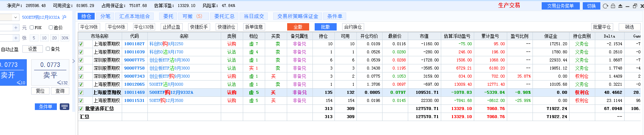Select quantity preset 30%

tap(65, 38)
